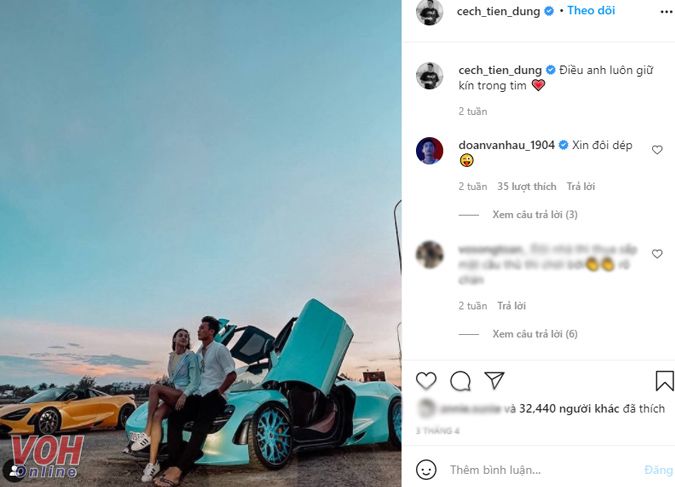This screenshot has width=675, height=487.
Task: Expand Xem câu trả lời (6) replies
Action: pos(535,334)
